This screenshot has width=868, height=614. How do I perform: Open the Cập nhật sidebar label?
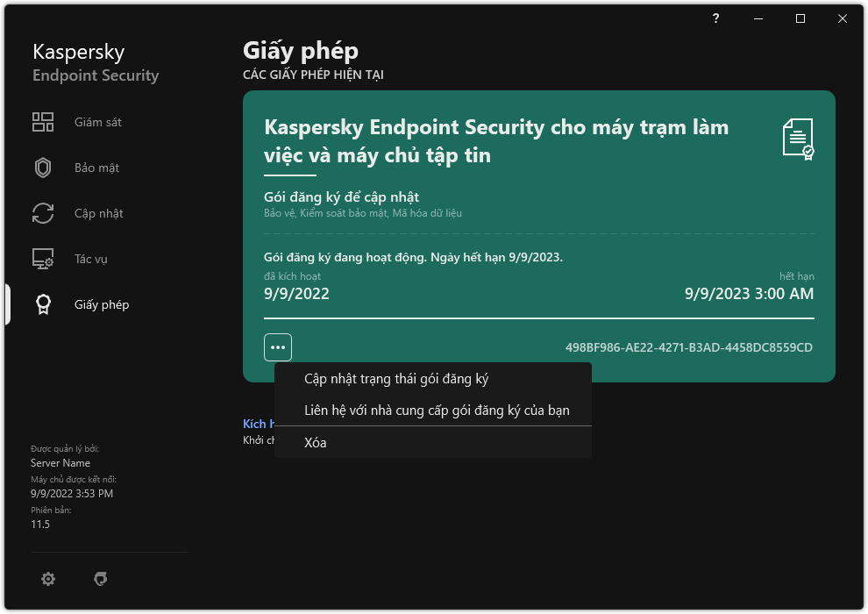click(x=98, y=213)
